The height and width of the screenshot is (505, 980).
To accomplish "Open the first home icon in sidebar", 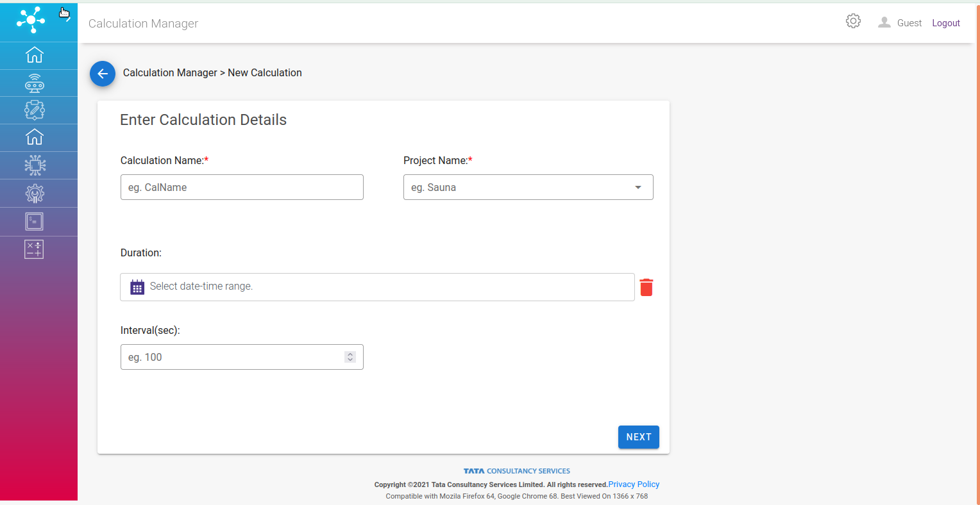I will click(35, 55).
